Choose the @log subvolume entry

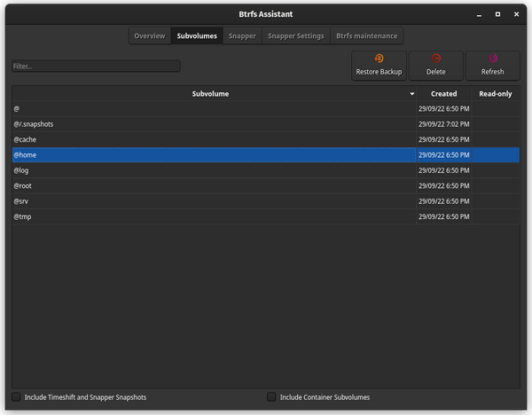point(211,170)
